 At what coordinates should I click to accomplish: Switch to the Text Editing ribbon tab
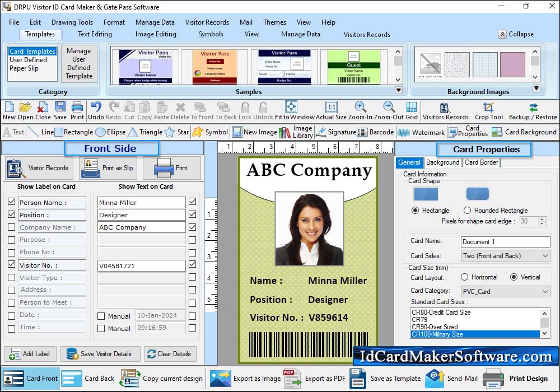(x=95, y=34)
